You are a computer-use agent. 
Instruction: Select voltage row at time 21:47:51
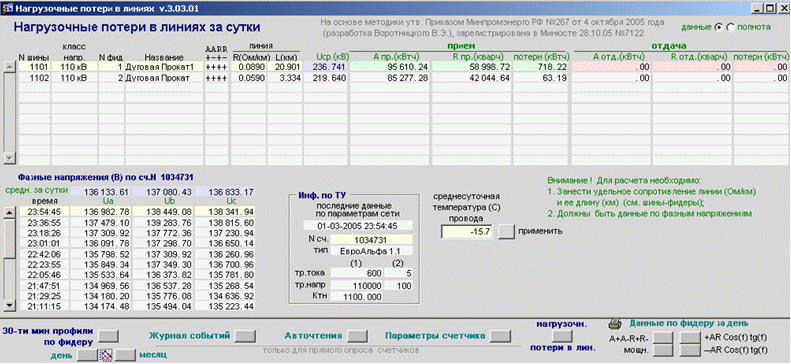click(137, 285)
